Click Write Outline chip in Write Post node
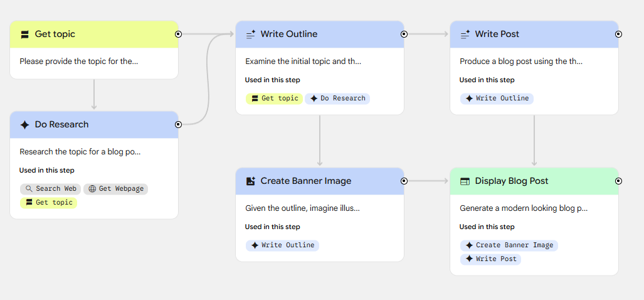The image size is (644, 300). click(x=497, y=99)
